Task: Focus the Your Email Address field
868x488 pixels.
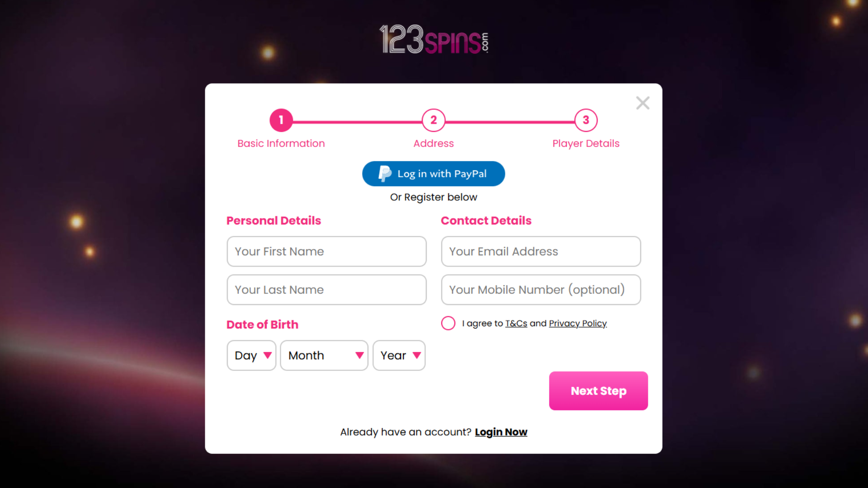Action: pos(541,252)
